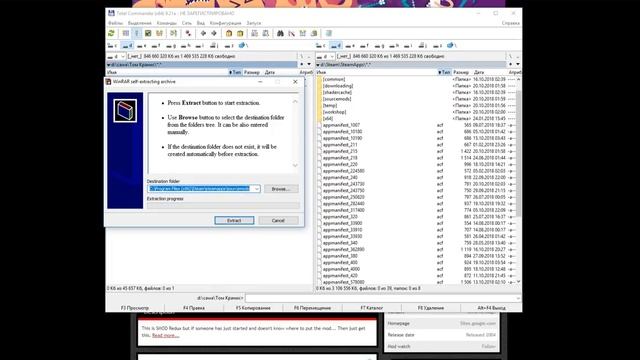
Task: Click F5 Копирование button
Action: [253, 308]
